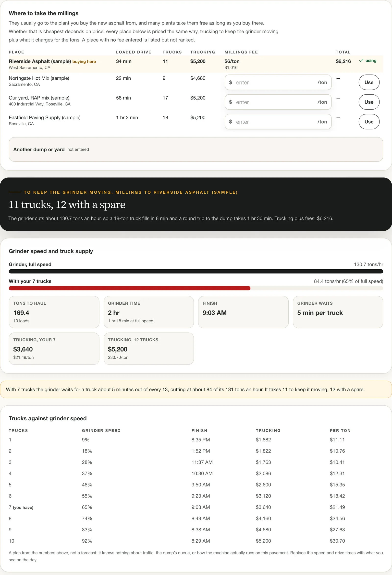Open the 'Grinder time' 2 hr card

[x=149, y=312]
